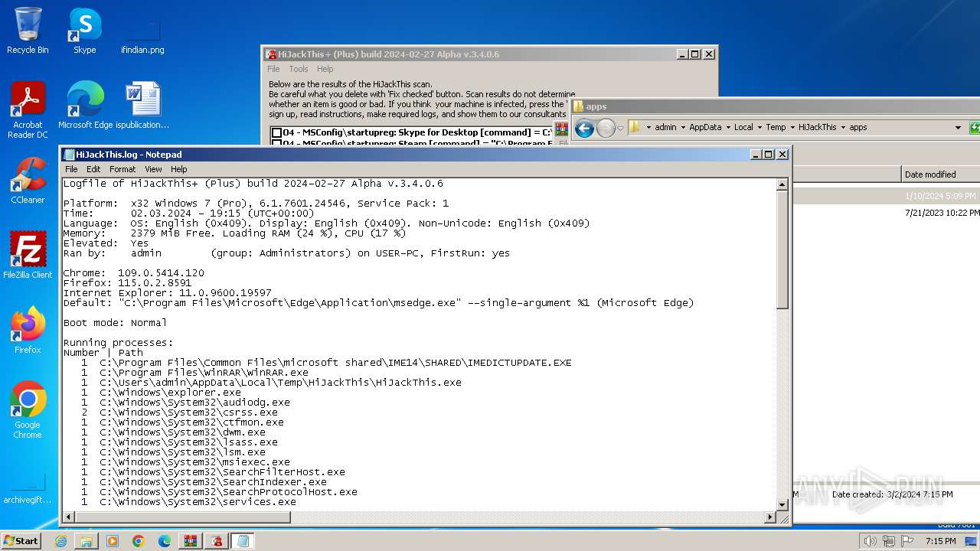Click the Notepad horizontal scrollbar thumb
This screenshot has width=980, height=551.
182,517
